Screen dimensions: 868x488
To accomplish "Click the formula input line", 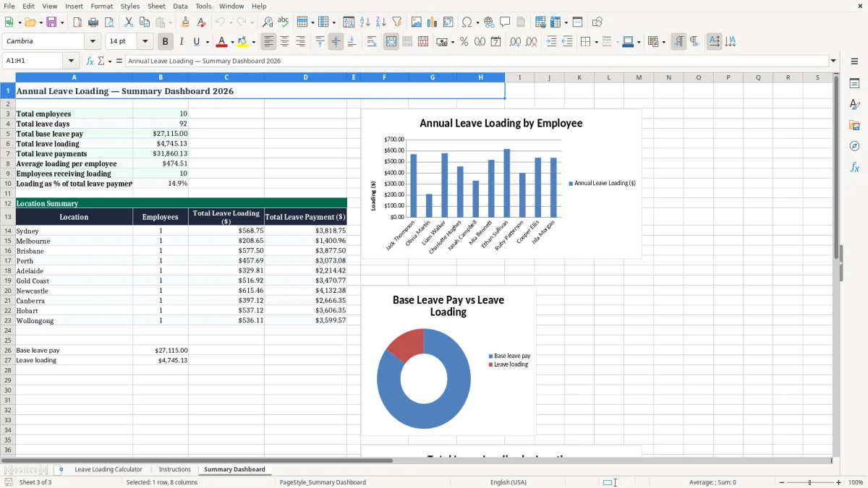I will 477,61.
